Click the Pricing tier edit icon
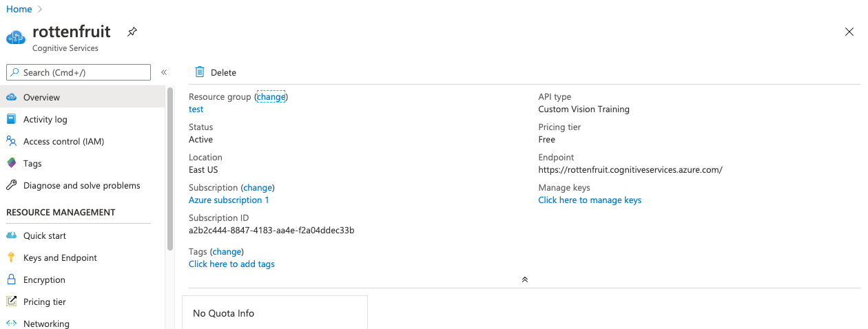 point(11,301)
